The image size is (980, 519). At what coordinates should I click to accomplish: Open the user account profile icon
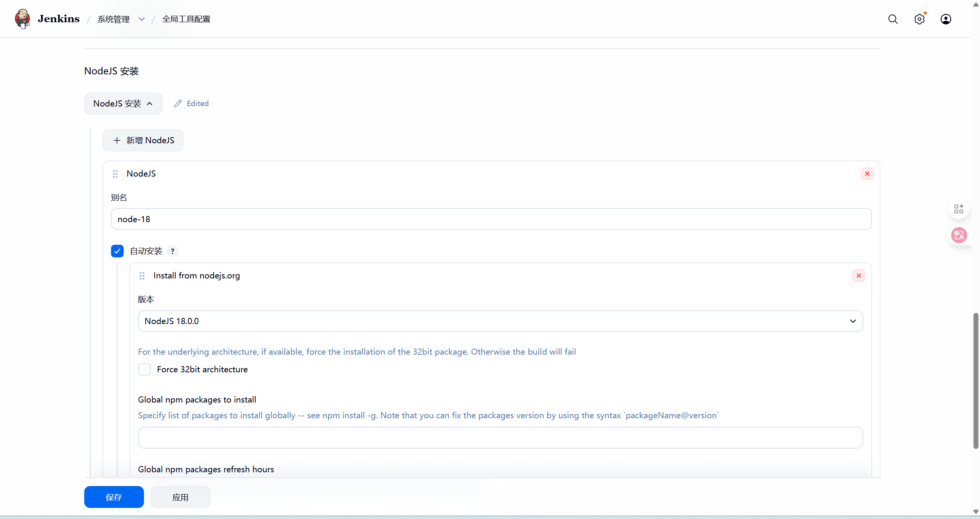coord(946,19)
